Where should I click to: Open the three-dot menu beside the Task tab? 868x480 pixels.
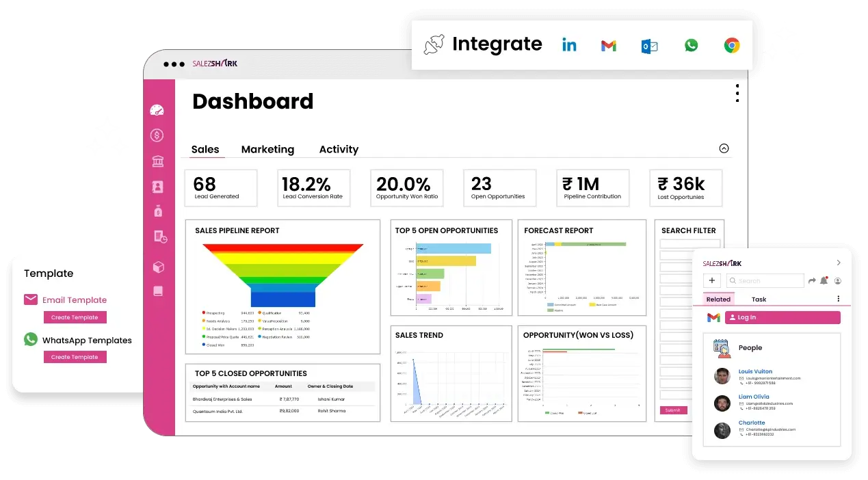[839, 299]
